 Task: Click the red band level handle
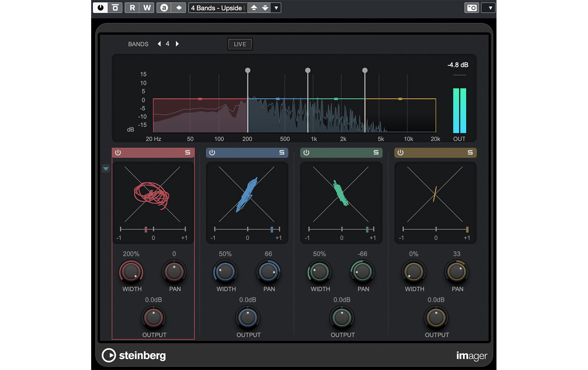(200, 99)
